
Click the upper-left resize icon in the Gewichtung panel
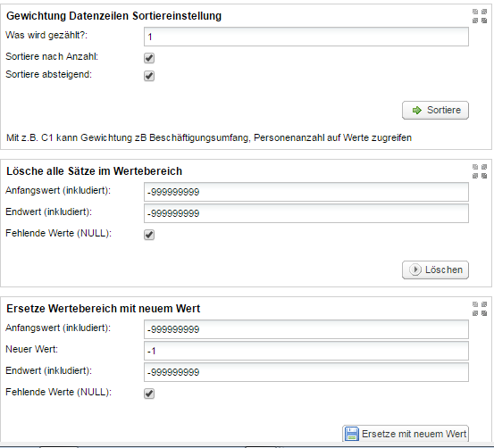point(475,12)
